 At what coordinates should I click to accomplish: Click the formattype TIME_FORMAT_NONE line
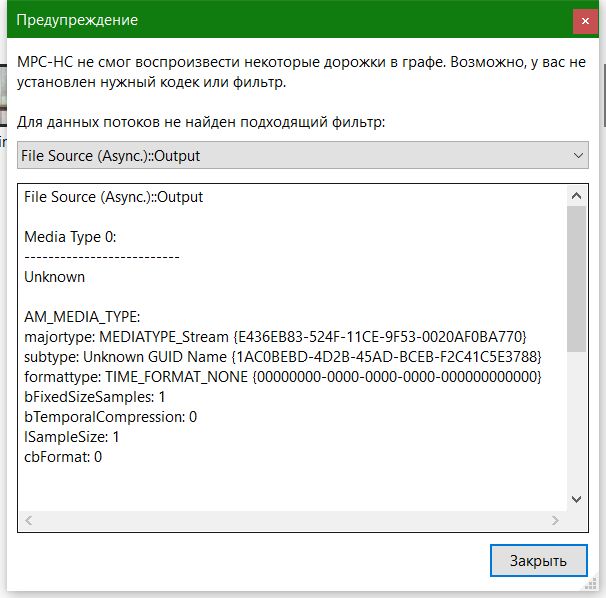(x=283, y=377)
